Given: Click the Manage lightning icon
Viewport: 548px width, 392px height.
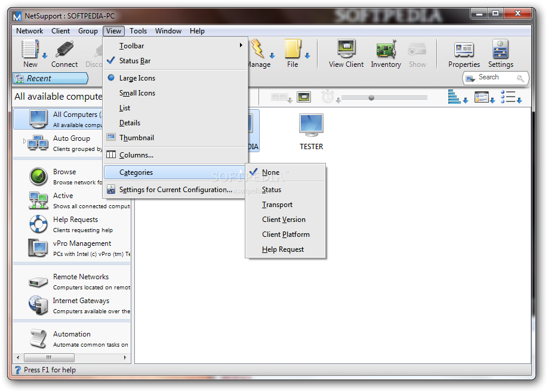Looking at the screenshot, I should click(x=258, y=49).
